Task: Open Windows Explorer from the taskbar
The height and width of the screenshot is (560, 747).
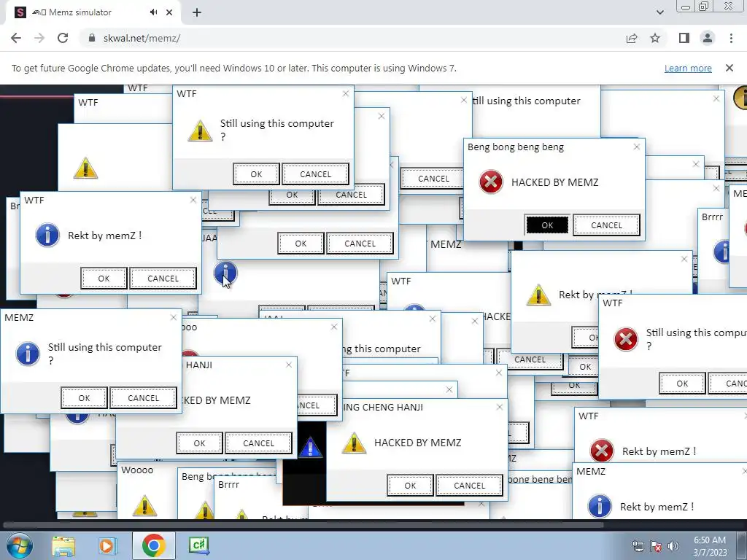Action: pyautogui.click(x=63, y=545)
